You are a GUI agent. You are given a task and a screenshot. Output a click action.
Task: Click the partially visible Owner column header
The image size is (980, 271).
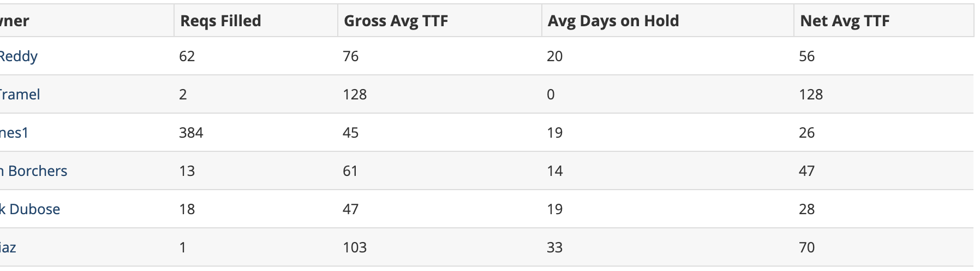(x=15, y=21)
